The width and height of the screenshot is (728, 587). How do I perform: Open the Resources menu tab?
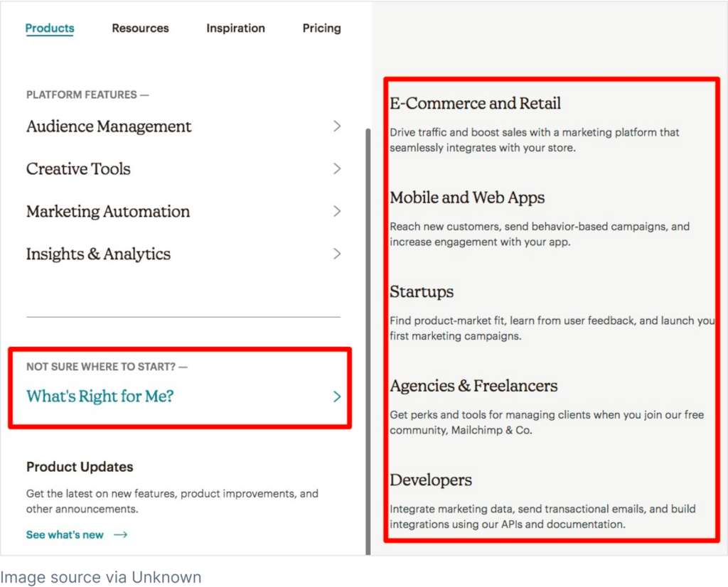pos(140,28)
